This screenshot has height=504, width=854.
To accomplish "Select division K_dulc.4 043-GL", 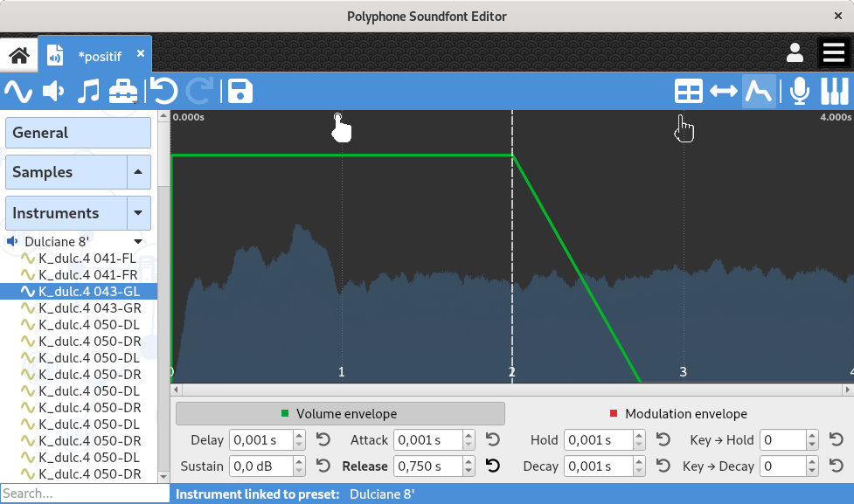I will (79, 291).
